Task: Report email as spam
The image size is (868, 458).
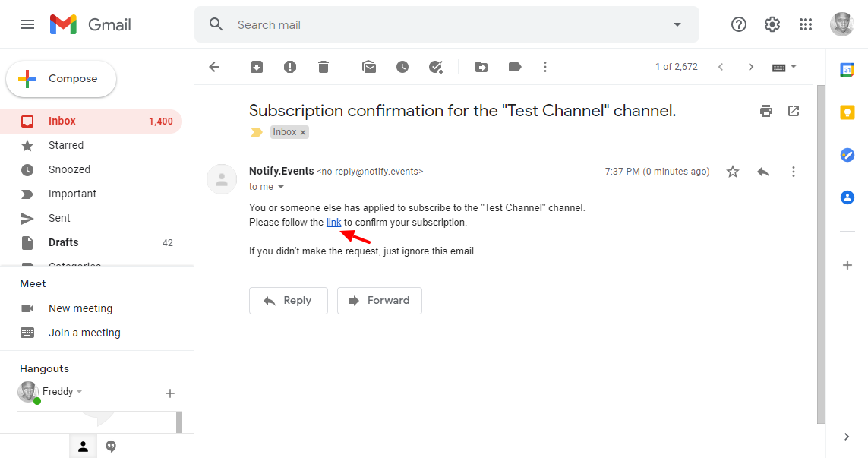Action: pyautogui.click(x=289, y=67)
